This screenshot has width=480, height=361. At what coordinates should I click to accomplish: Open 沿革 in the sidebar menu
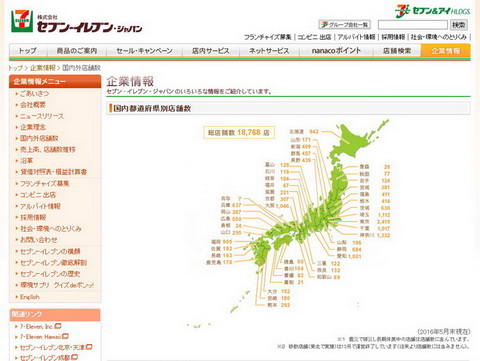(26, 160)
